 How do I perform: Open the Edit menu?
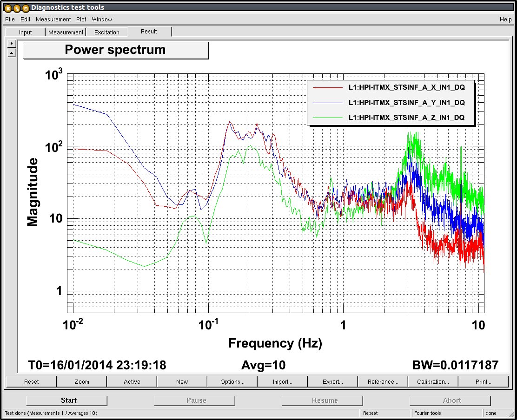coord(26,20)
